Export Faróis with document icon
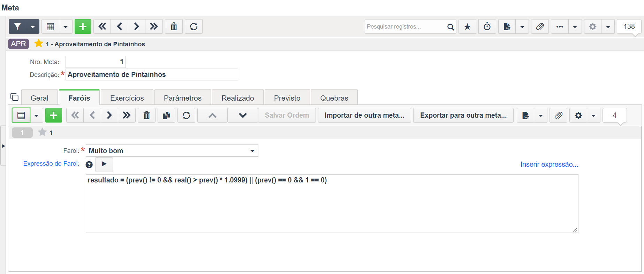The image size is (644, 274). pyautogui.click(x=525, y=115)
